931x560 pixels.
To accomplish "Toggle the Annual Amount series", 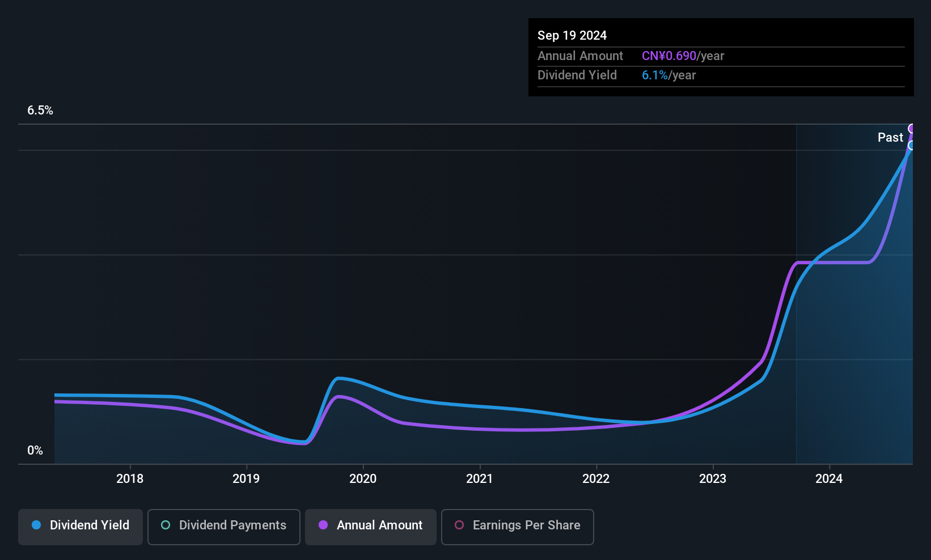I will point(371,527).
